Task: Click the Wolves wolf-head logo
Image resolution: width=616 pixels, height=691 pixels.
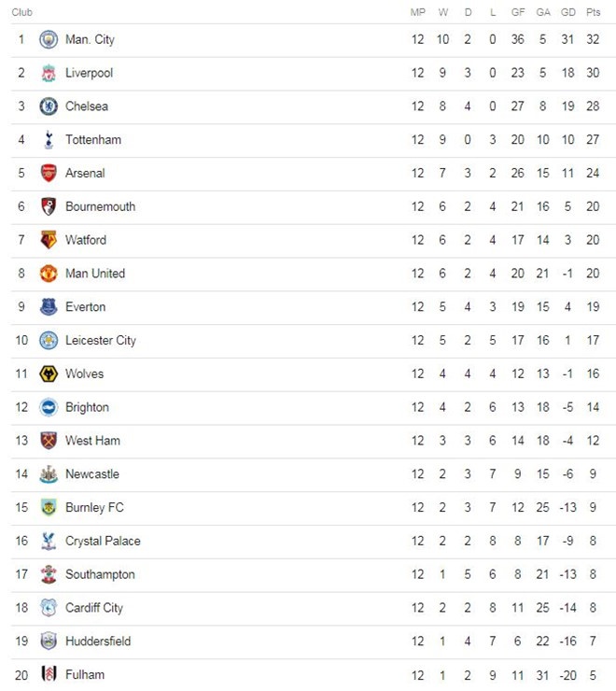Action: [x=49, y=374]
